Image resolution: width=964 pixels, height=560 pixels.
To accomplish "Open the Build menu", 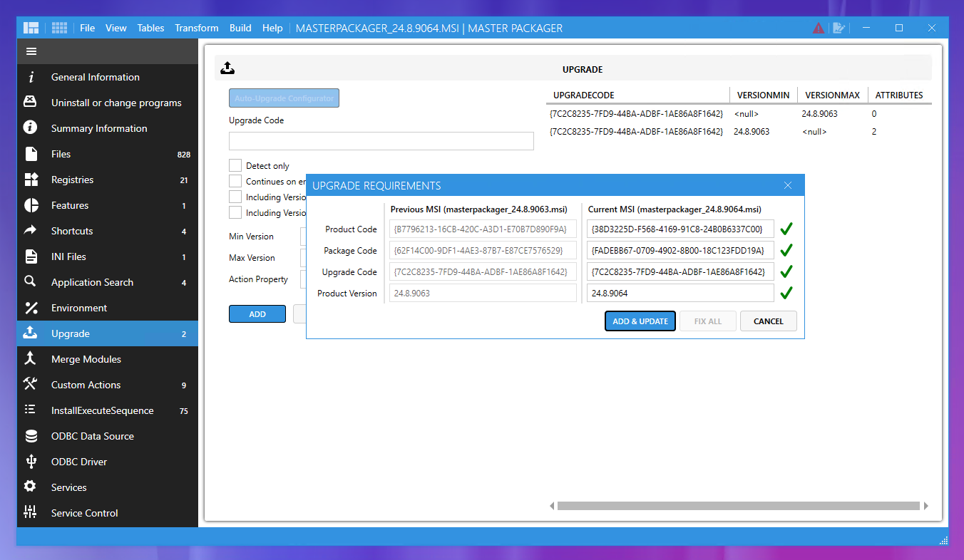I will click(x=240, y=28).
